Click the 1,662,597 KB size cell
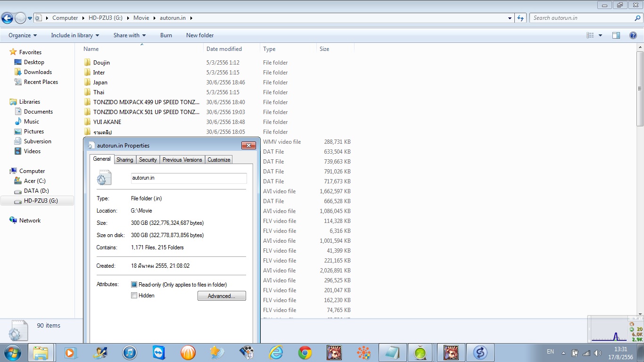 pos(335,191)
